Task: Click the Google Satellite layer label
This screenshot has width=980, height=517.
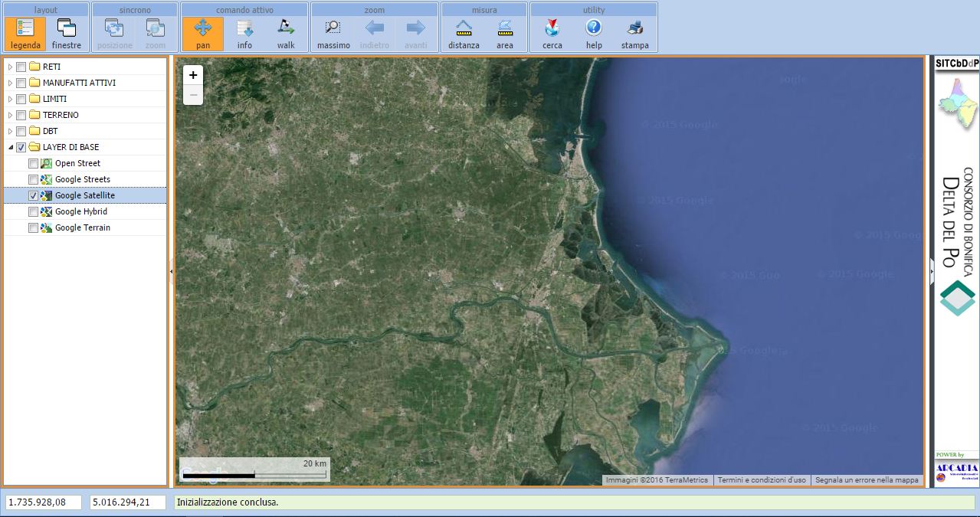Action: (85, 195)
